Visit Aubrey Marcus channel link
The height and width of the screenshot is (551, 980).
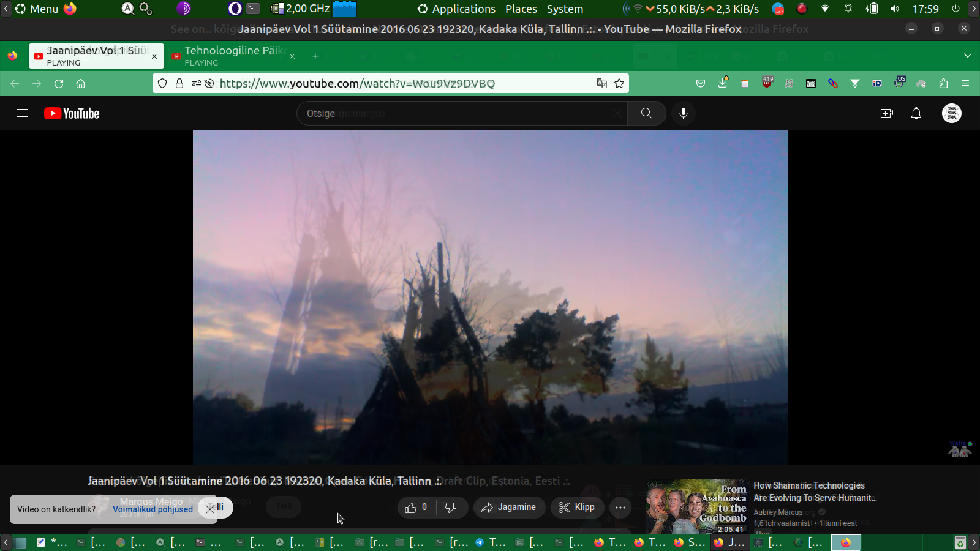click(x=778, y=512)
